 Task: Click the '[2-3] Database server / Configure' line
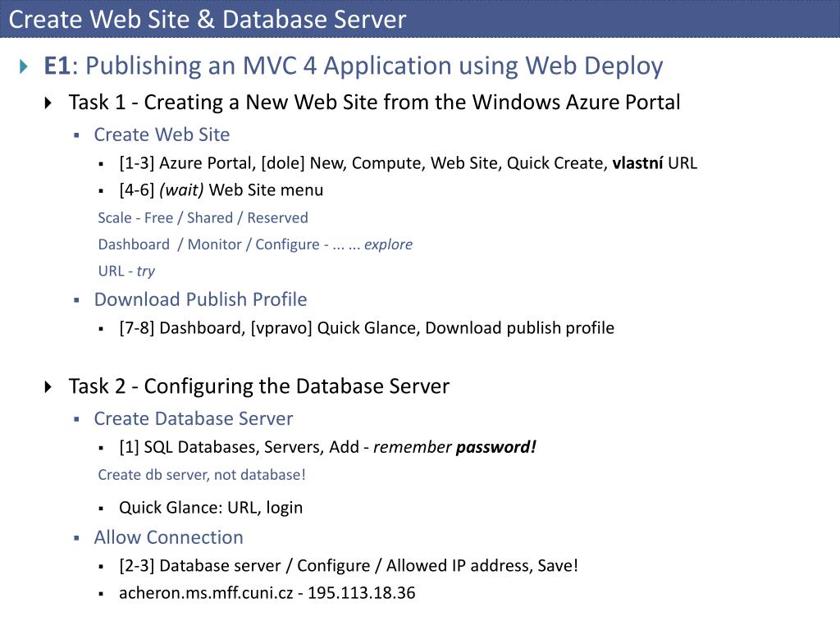[349, 566]
